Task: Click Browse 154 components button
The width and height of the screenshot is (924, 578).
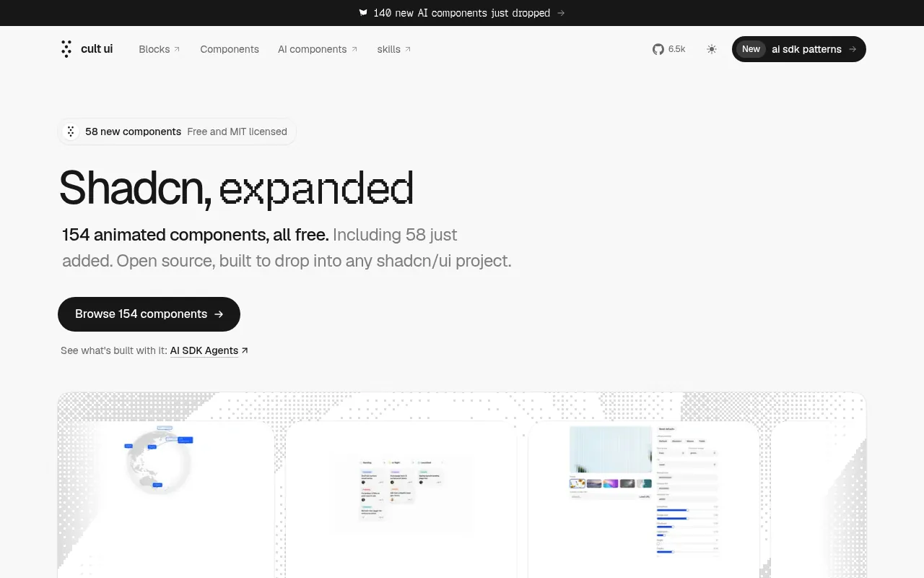Action: pos(149,314)
